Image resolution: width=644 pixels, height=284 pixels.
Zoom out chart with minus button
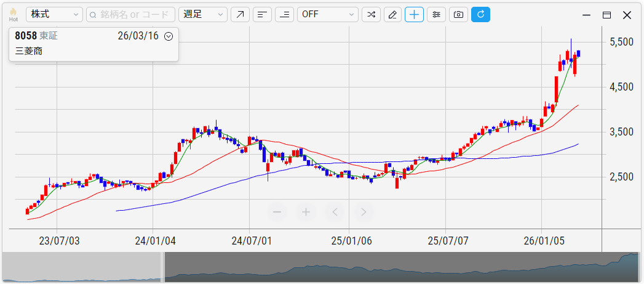pos(277,212)
